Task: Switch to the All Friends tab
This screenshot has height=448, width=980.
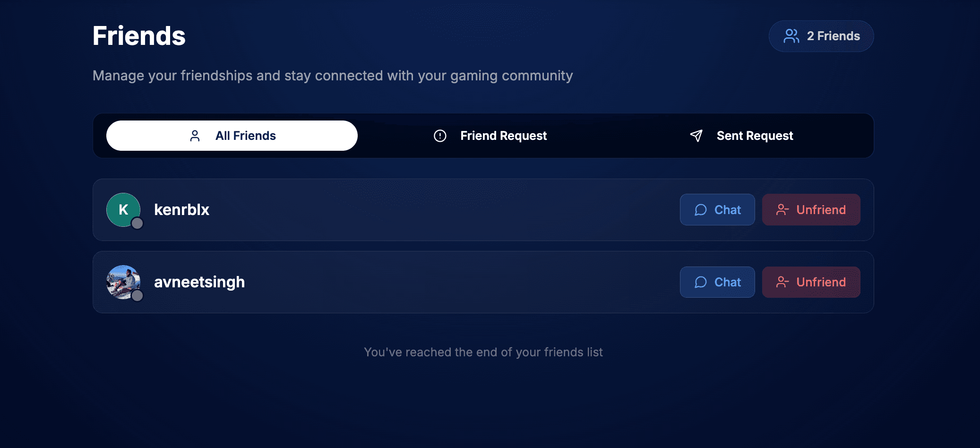Action: pyautogui.click(x=232, y=136)
